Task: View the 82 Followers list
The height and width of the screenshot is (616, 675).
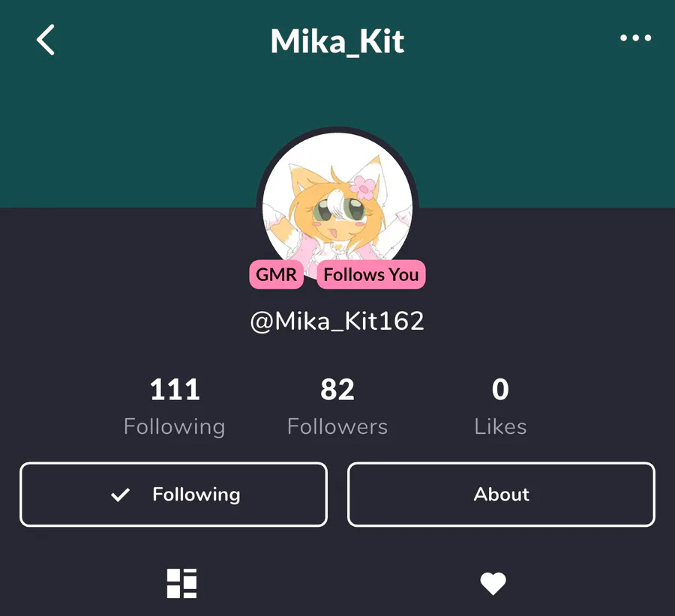Action: [337, 406]
